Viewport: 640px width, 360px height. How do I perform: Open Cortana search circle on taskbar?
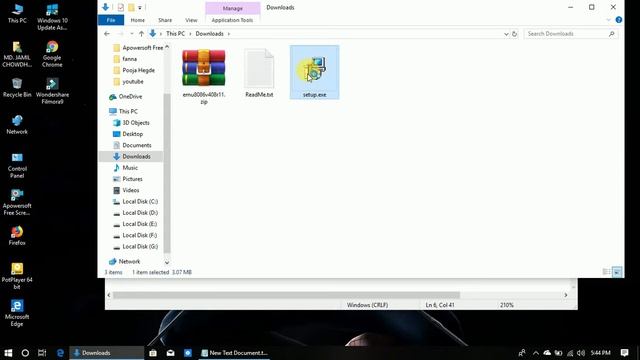coord(25,353)
